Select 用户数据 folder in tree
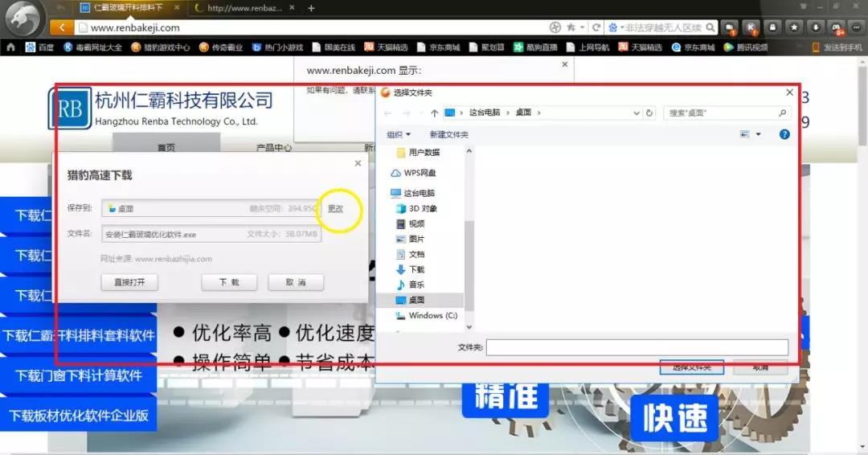Screen dimensions: 868x455 418,152
